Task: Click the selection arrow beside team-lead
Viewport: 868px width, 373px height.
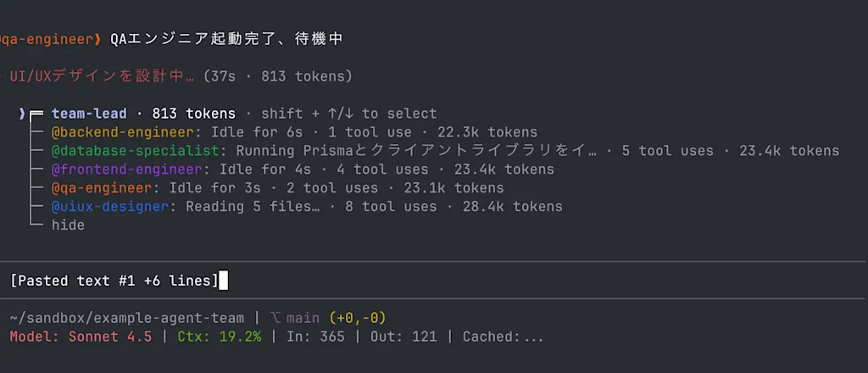Action: pyautogui.click(x=21, y=114)
